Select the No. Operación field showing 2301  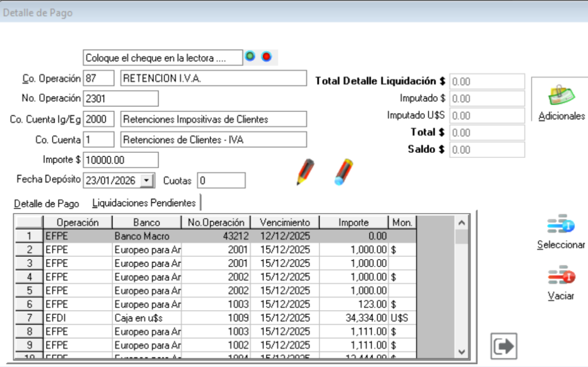[x=121, y=98]
